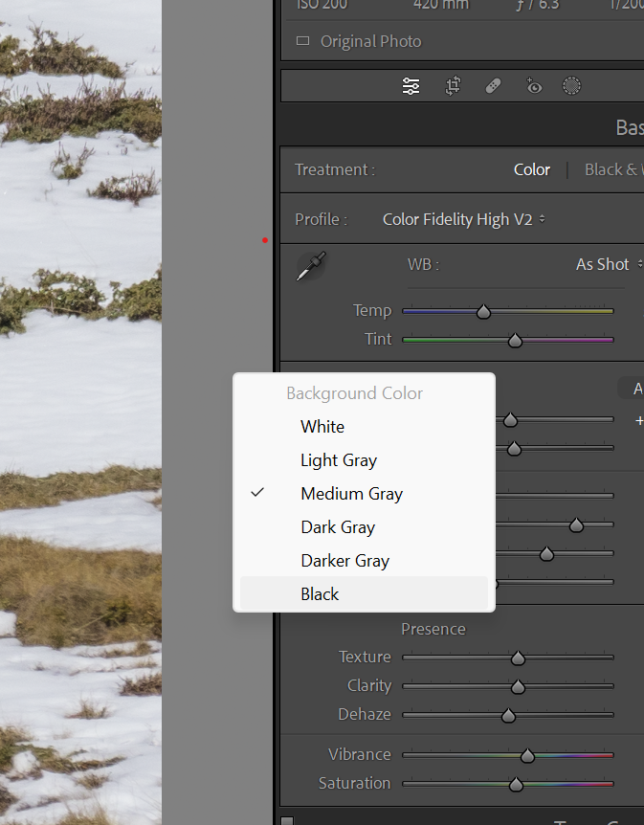Select the Healing bandage tool
This screenshot has height=825, width=644.
point(493,86)
